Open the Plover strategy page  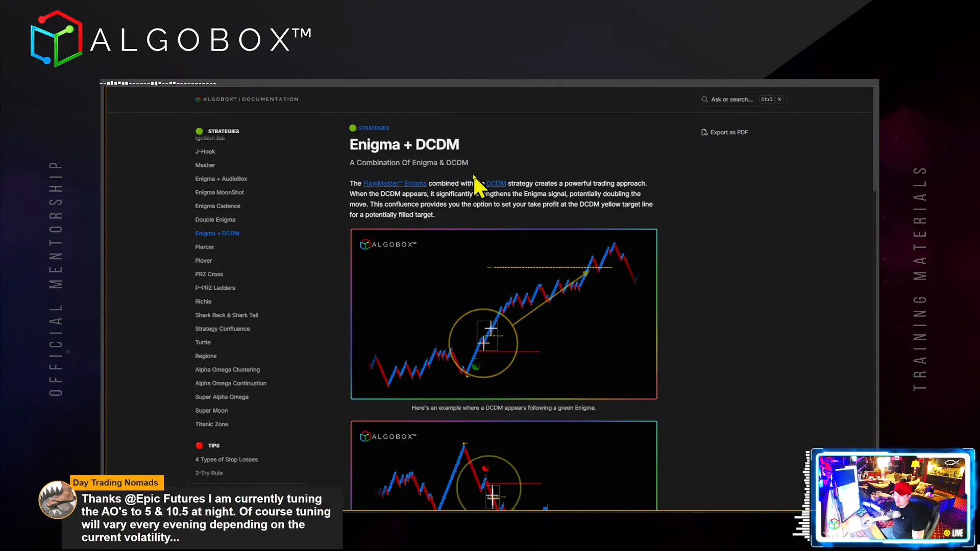tap(203, 261)
